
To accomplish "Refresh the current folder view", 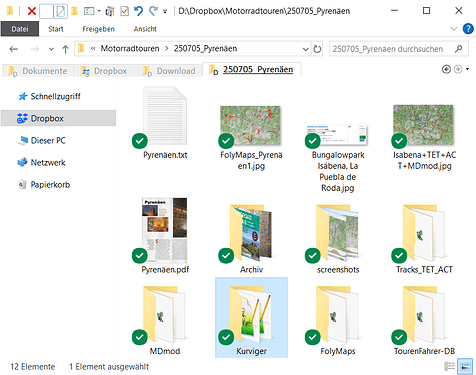I will [x=317, y=49].
